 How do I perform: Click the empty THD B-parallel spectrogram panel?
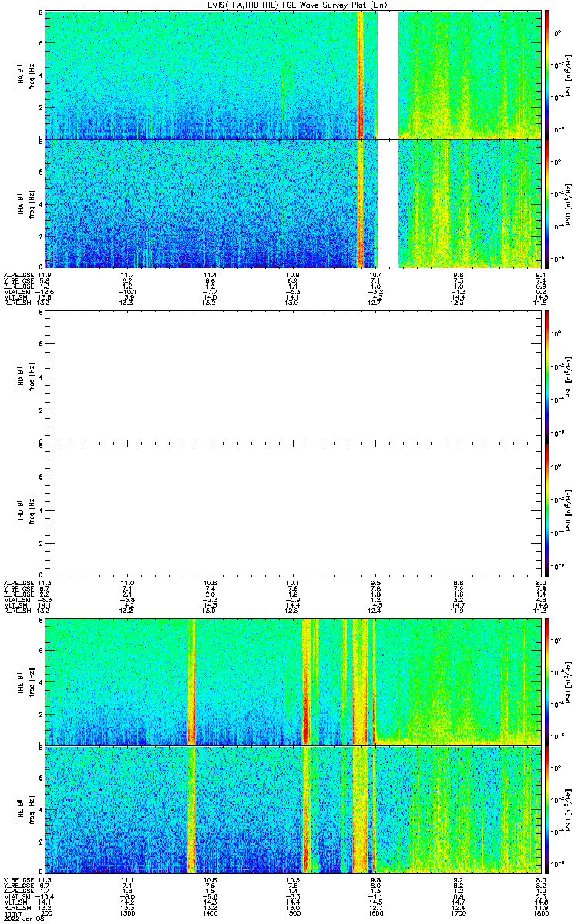coord(291,509)
